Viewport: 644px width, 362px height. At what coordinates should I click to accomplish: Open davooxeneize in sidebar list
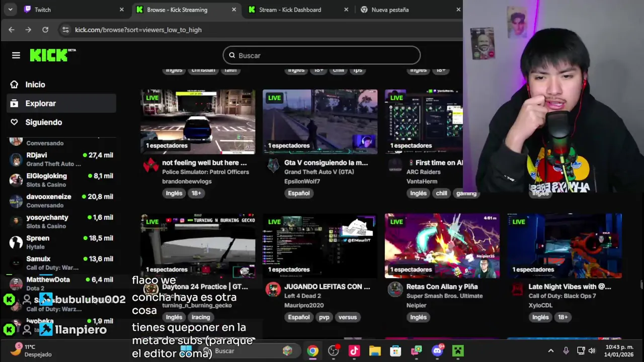pyautogui.click(x=61, y=201)
